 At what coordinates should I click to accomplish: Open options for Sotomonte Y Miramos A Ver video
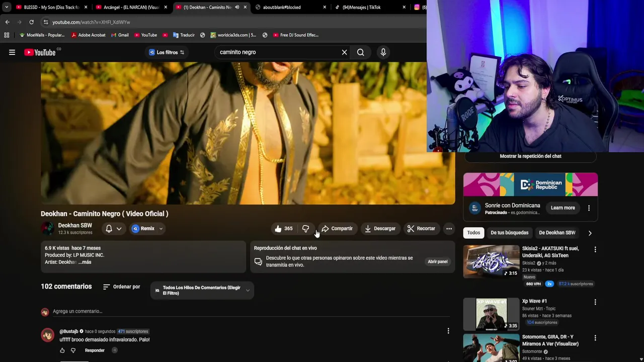[x=595, y=338]
